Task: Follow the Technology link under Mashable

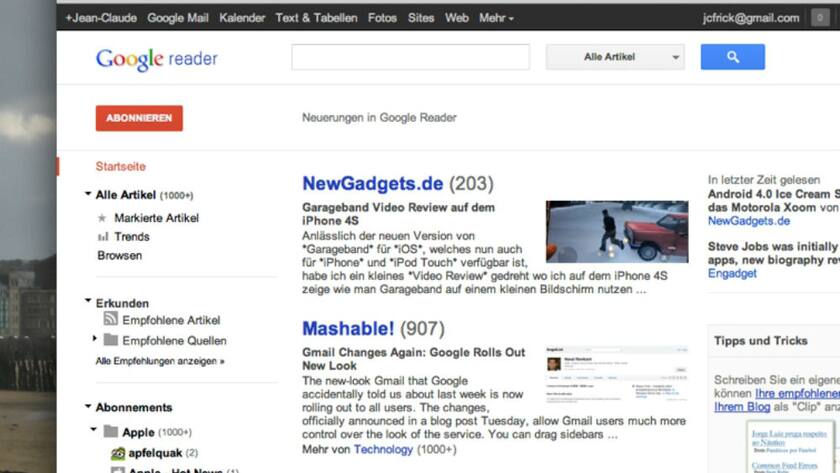Action: tap(383, 449)
